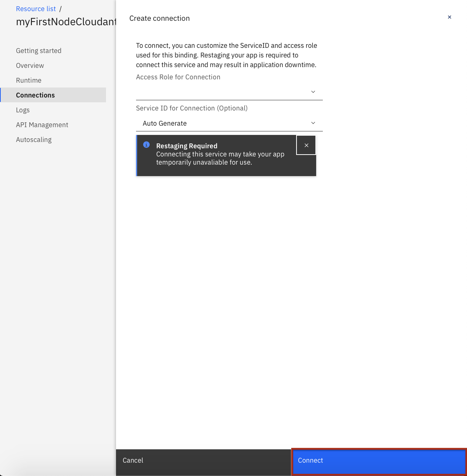Viewport: 467px width, 476px height.
Task: Expand the Service ID for Connection dropdown
Action: [x=229, y=123]
